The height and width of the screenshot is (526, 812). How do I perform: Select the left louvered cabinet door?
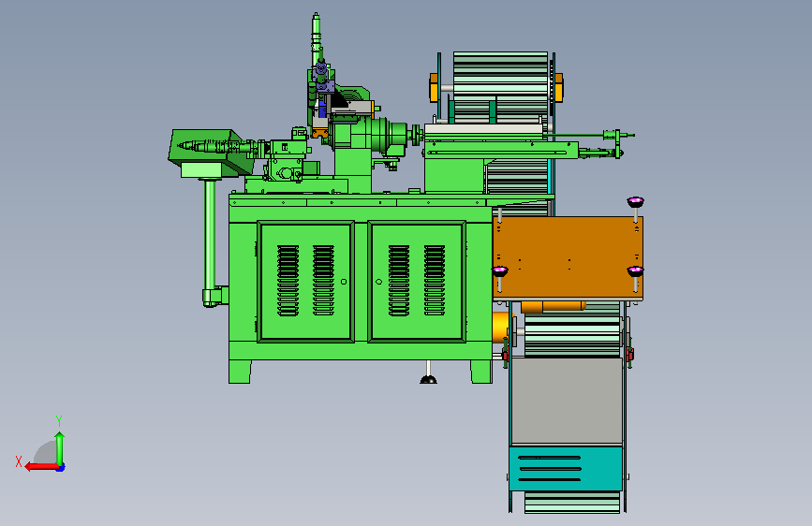[306, 282]
